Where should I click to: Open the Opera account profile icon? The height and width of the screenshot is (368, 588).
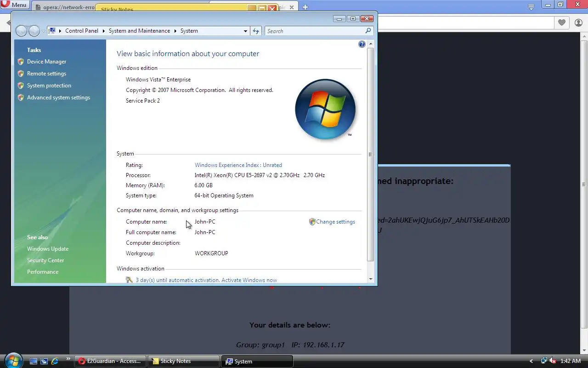pyautogui.click(x=578, y=23)
